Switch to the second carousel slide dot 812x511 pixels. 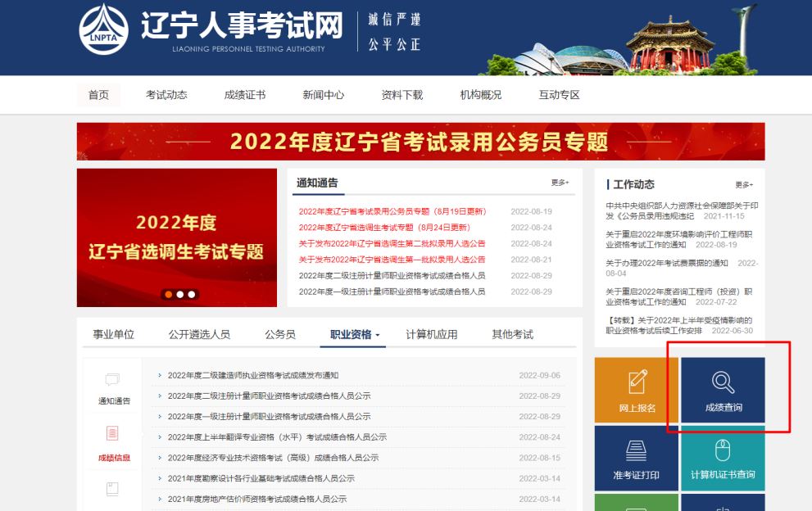click(x=179, y=294)
